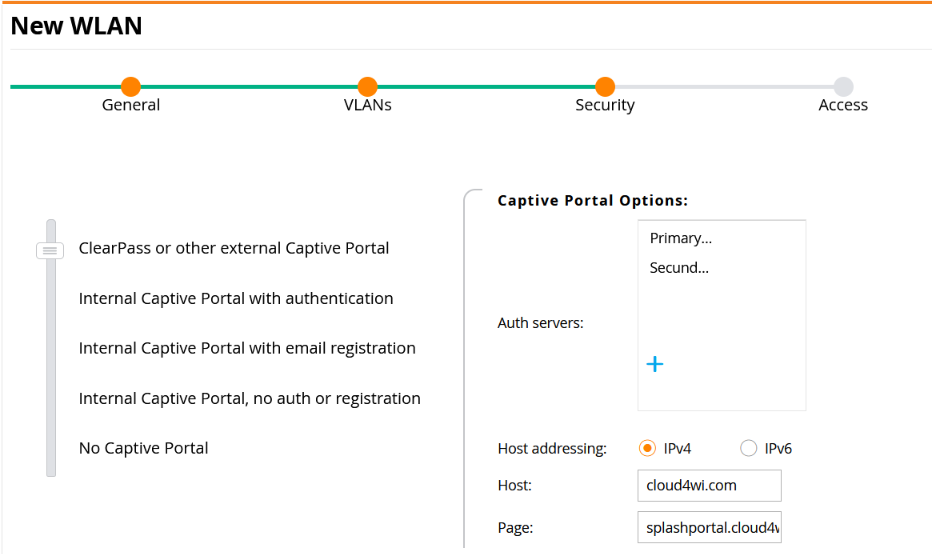This screenshot has width=932, height=554.
Task: Click the Host field containing cloud4wi.com
Action: click(709, 486)
